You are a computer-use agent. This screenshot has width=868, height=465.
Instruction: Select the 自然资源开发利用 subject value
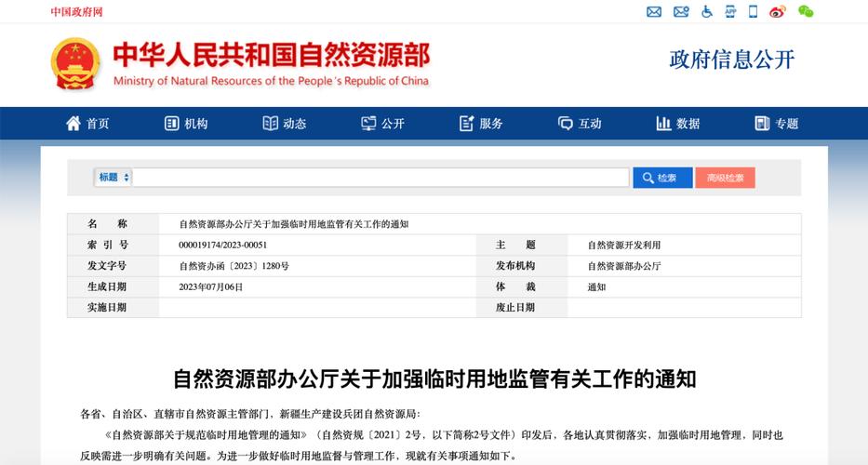click(624, 245)
